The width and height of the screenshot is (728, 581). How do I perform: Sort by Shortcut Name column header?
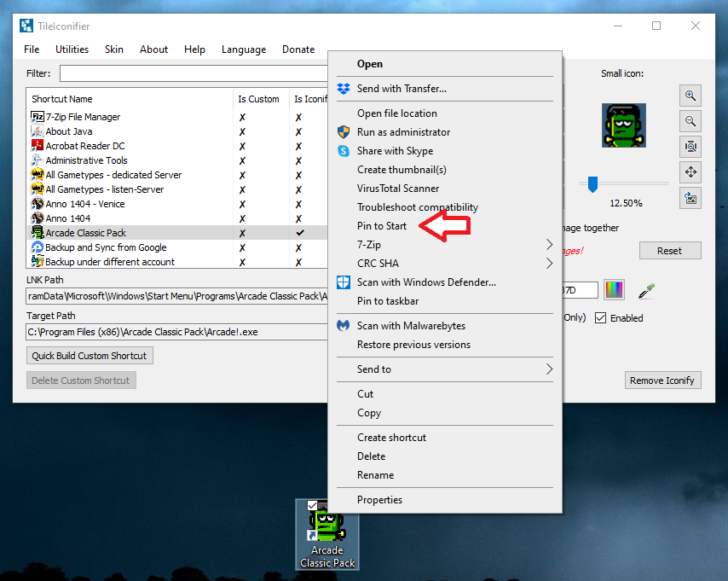coord(61,99)
